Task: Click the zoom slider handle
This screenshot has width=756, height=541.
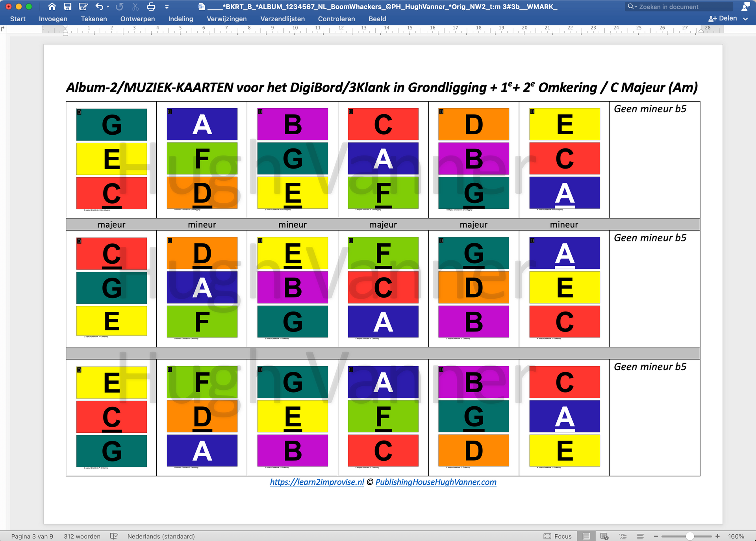Action: click(690, 536)
